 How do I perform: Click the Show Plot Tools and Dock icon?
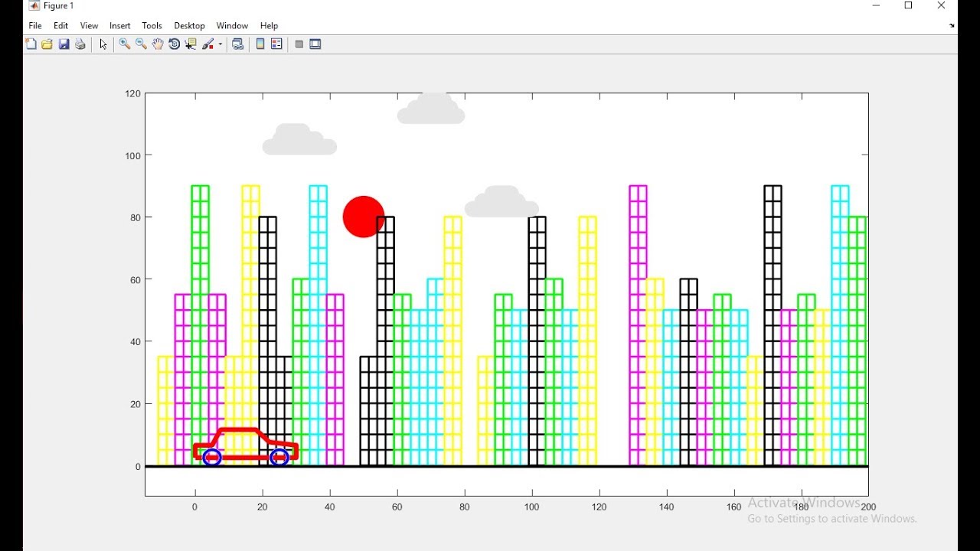(315, 44)
